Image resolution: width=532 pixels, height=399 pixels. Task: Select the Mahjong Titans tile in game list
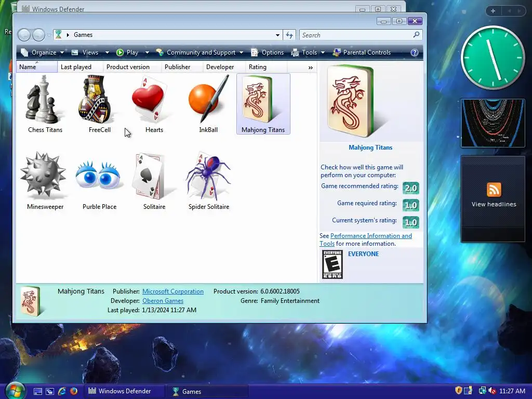[263, 104]
